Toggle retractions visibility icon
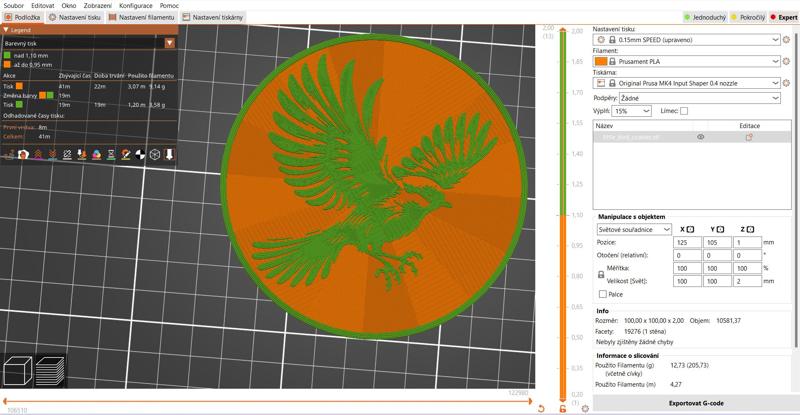The width and height of the screenshot is (800, 415). tap(38, 154)
